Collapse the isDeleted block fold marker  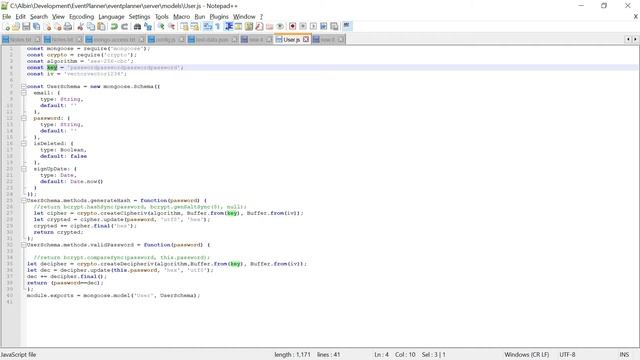click(x=24, y=144)
